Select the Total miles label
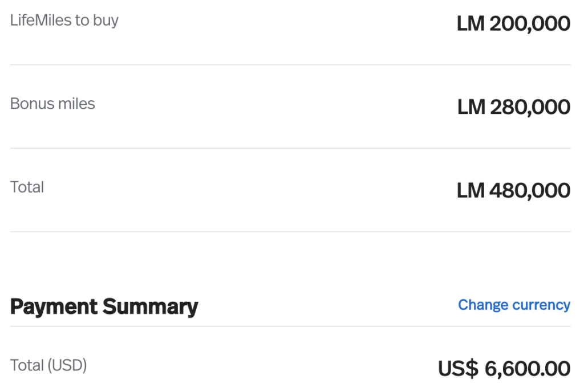 click(x=27, y=187)
